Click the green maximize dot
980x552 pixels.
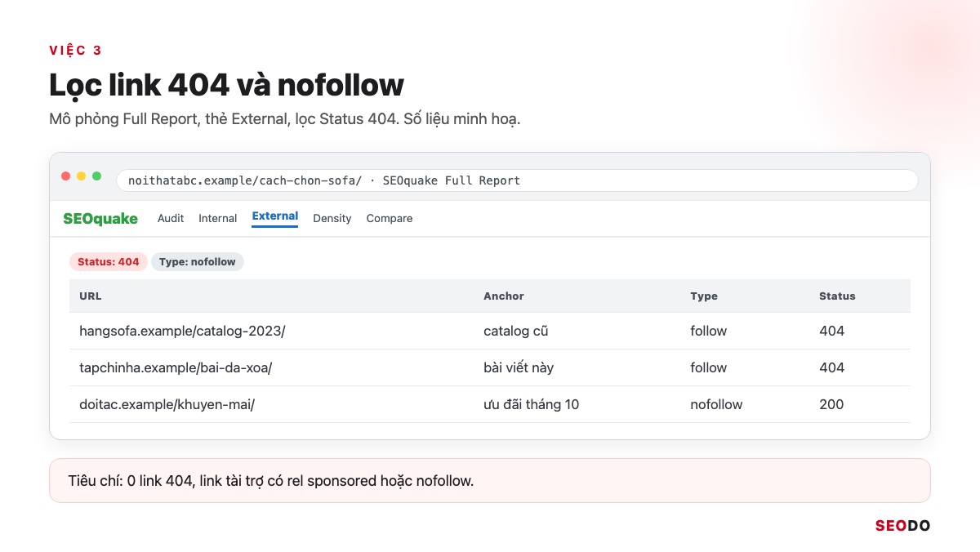(97, 176)
